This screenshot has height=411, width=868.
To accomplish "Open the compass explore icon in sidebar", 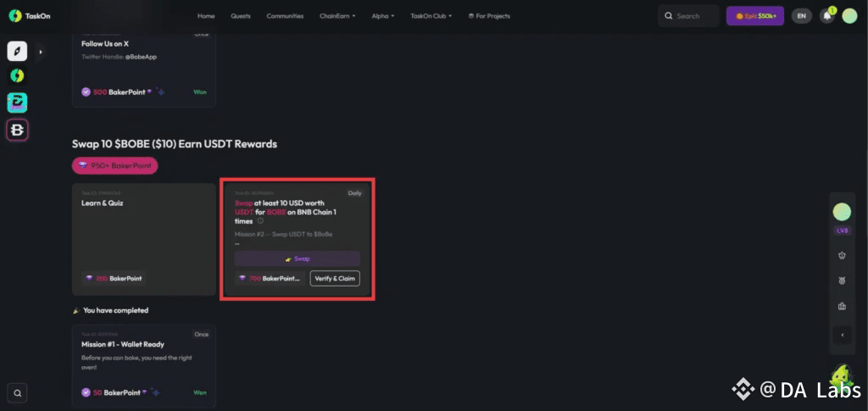I will coord(17,52).
